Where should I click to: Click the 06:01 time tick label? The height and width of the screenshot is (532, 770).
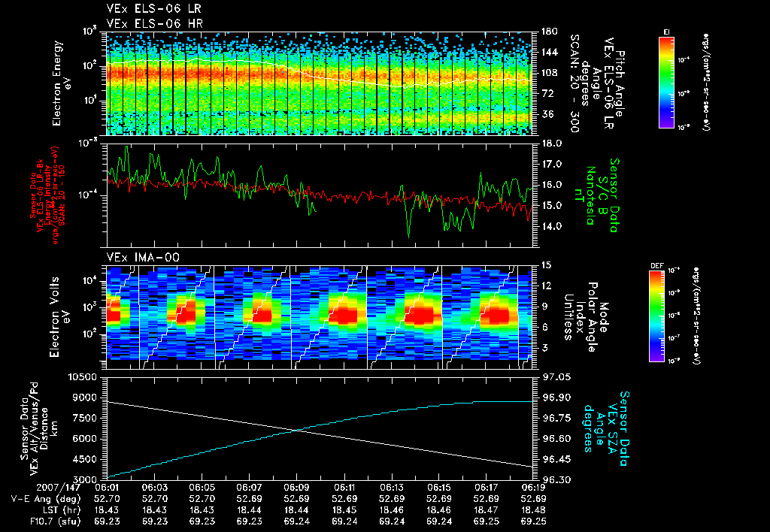tap(107, 488)
